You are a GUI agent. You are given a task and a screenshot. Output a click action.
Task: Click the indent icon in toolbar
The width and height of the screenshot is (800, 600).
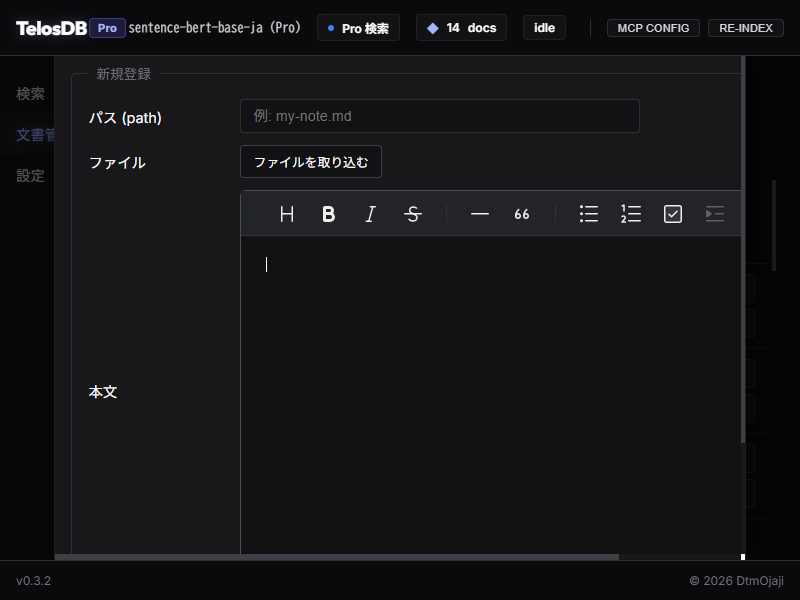click(x=714, y=214)
